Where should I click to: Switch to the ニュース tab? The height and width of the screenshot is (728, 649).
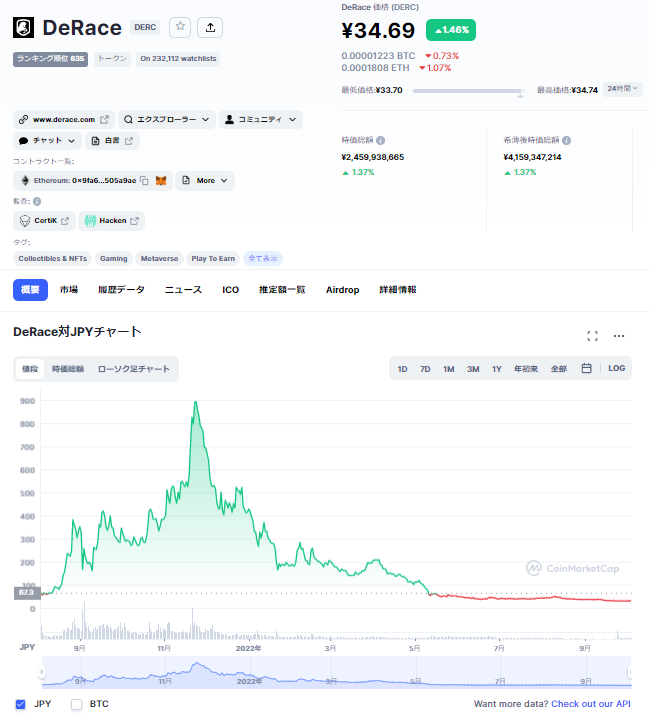183,290
